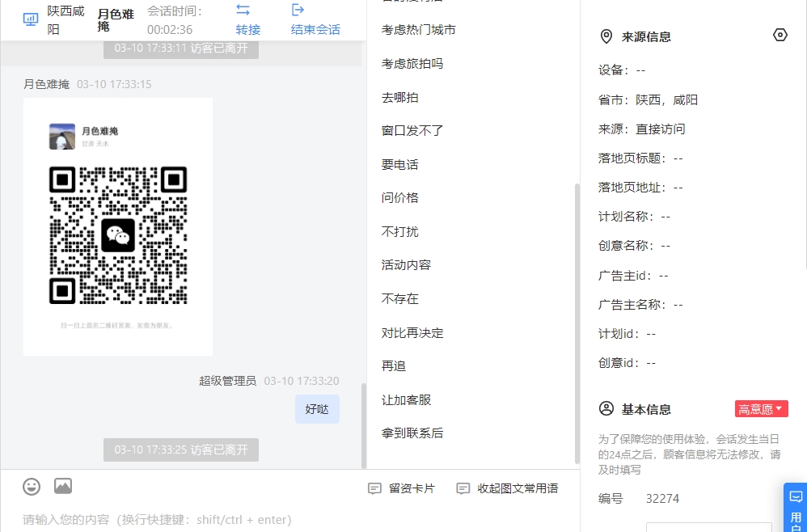The height and width of the screenshot is (532, 807).
Task: Click the 陕西咸阳 location in header
Action: [x=65, y=20]
